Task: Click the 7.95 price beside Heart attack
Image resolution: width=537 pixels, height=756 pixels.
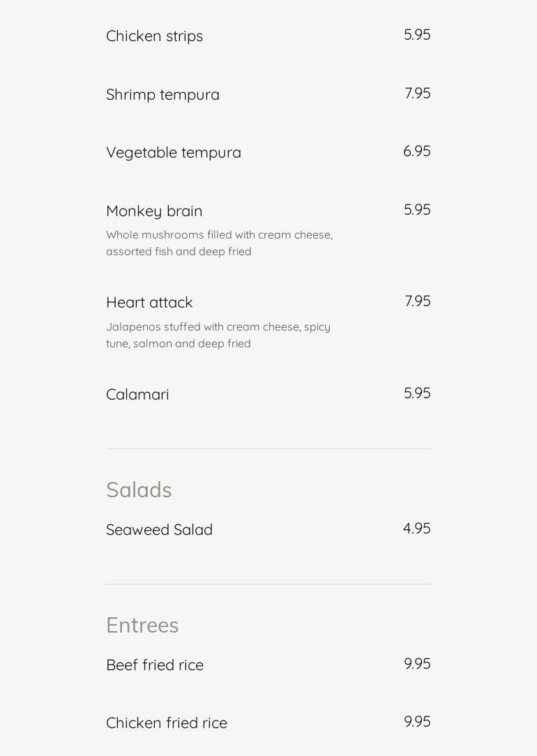Action: [418, 301]
